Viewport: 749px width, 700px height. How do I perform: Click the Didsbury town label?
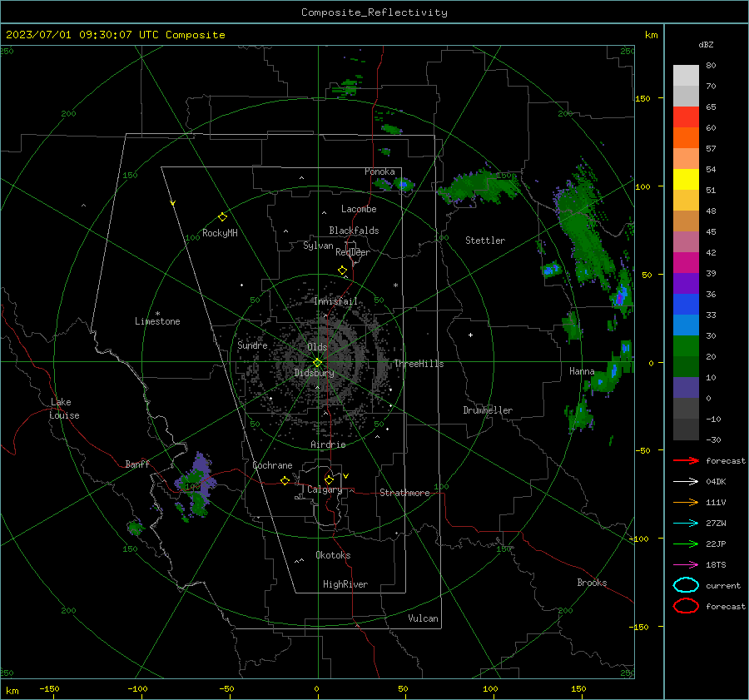tap(314, 373)
